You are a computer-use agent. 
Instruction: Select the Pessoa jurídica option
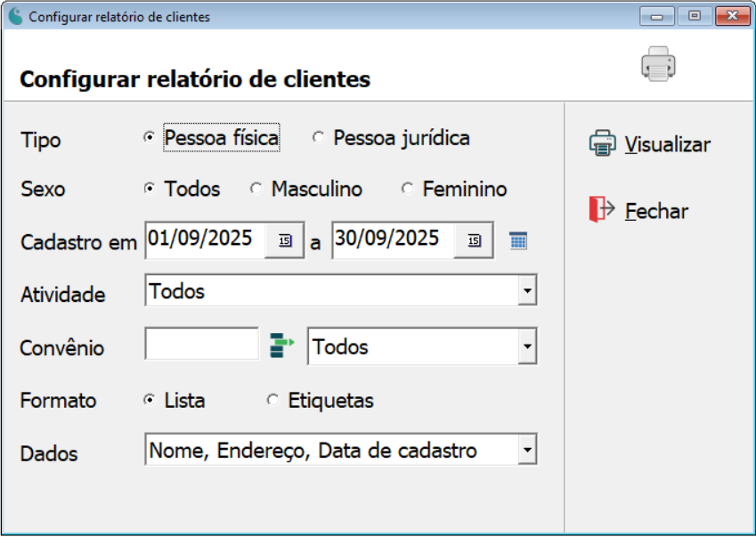pyautogui.click(x=317, y=138)
